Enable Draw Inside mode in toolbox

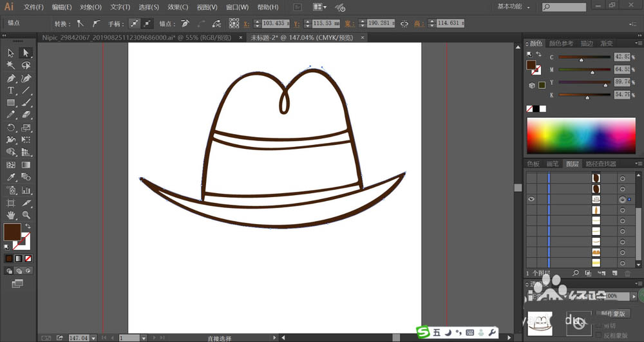pyautogui.click(x=28, y=271)
